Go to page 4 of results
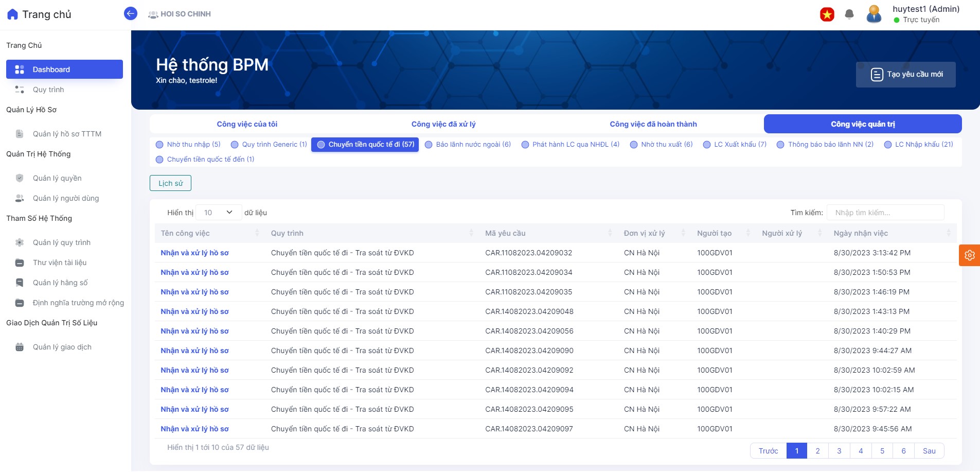980x472 pixels. pos(861,451)
